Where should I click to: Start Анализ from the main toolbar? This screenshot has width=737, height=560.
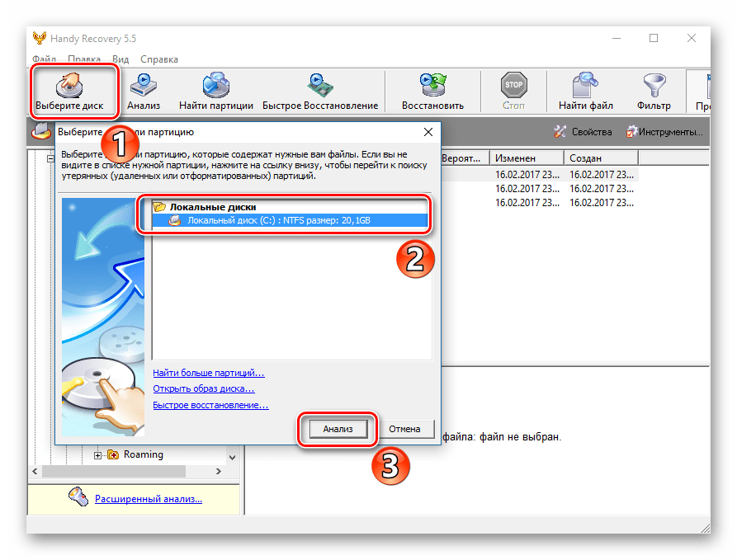click(x=143, y=91)
